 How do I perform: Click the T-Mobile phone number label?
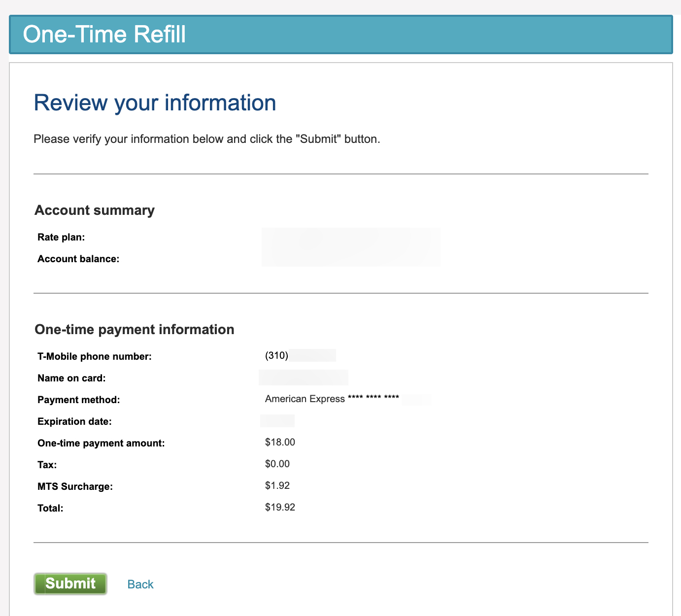coord(95,357)
